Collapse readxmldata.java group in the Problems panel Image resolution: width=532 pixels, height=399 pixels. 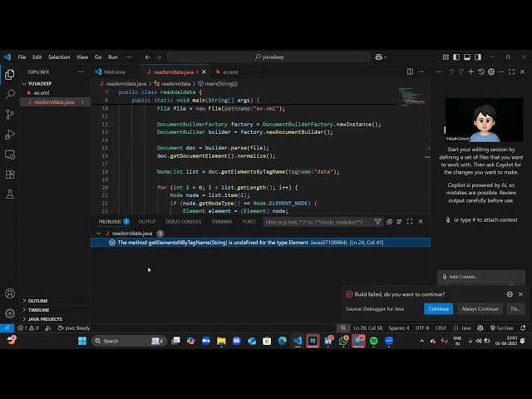(x=98, y=233)
